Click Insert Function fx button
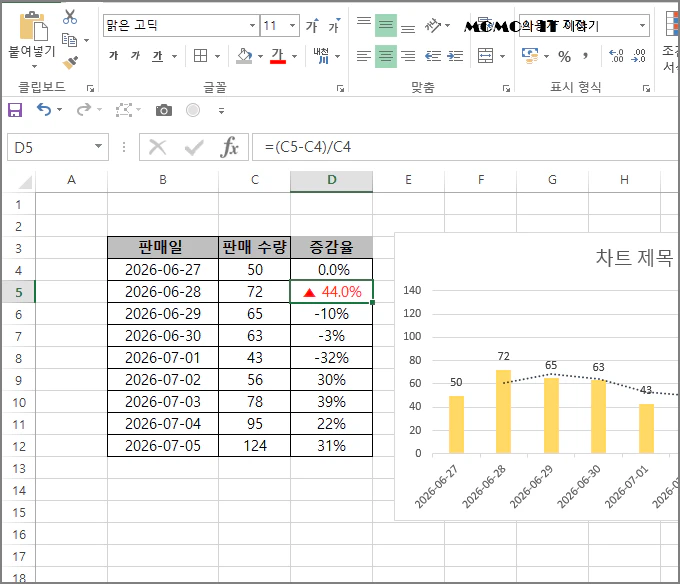Image resolution: width=680 pixels, height=584 pixels. (x=229, y=147)
